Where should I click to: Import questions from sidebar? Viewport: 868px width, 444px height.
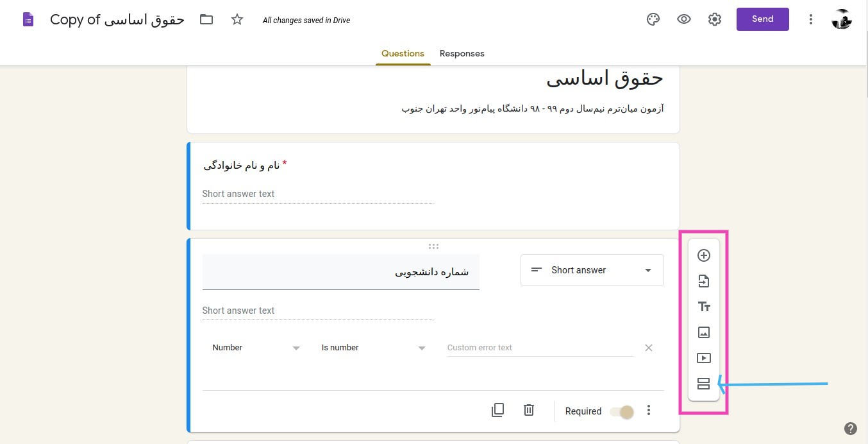pos(704,281)
